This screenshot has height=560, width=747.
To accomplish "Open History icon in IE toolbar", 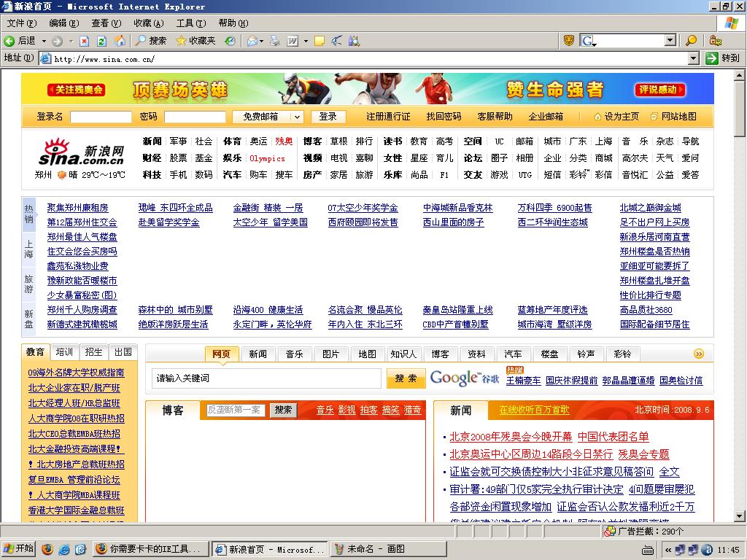I will pos(230,41).
